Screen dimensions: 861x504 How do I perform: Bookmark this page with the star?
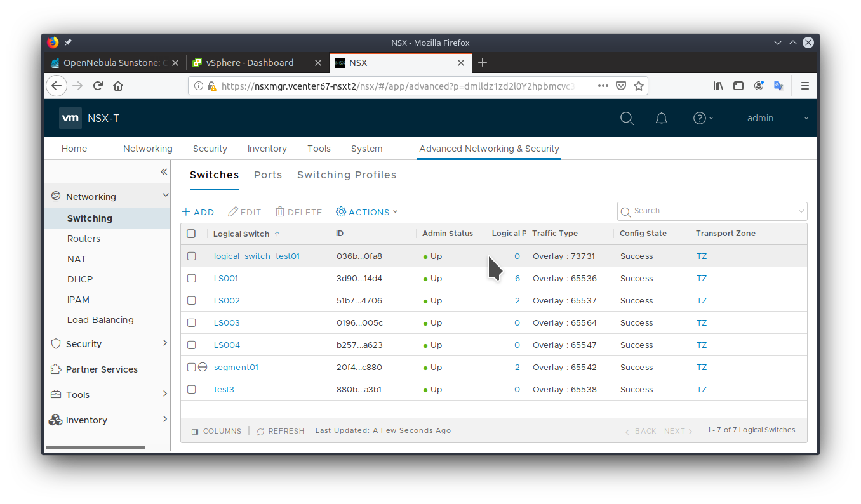pyautogui.click(x=639, y=86)
